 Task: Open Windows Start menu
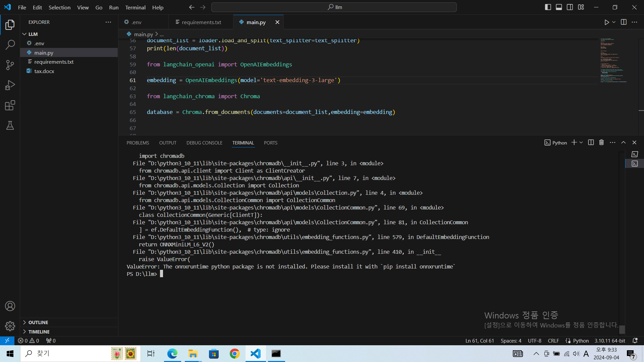[x=10, y=354]
